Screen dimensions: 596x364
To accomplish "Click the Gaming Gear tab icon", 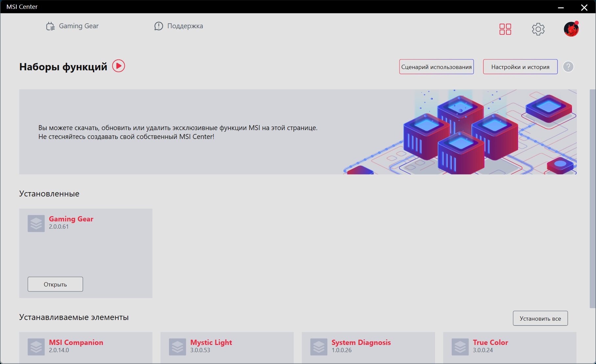I will point(50,26).
